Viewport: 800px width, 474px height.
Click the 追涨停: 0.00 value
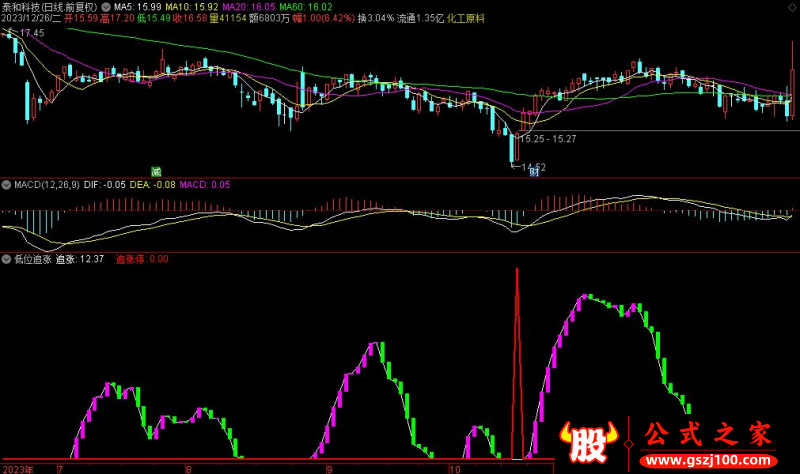pyautogui.click(x=142, y=259)
